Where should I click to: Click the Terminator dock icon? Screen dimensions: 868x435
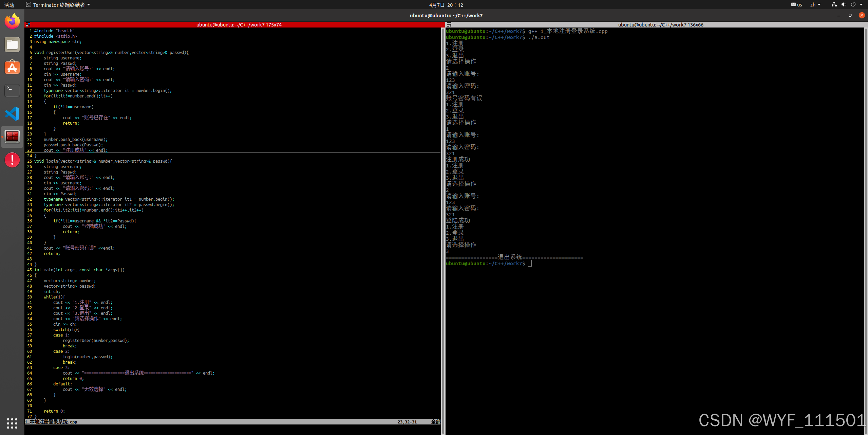(x=12, y=137)
